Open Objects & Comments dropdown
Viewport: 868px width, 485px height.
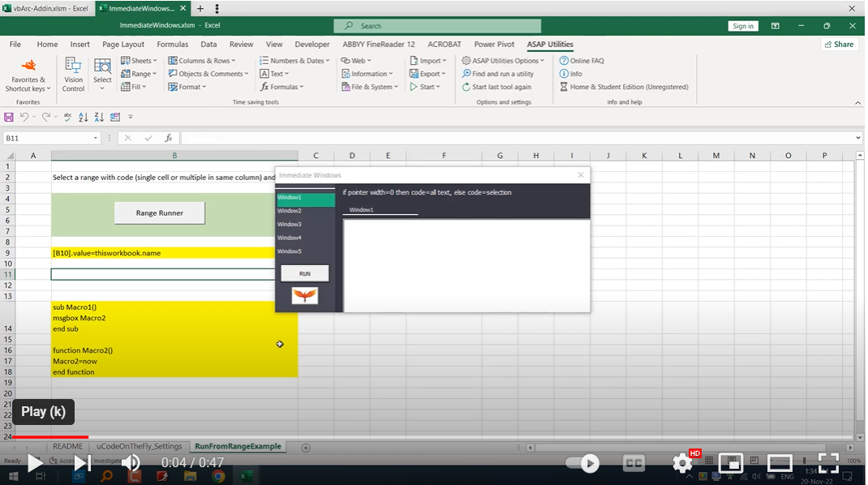pos(208,74)
